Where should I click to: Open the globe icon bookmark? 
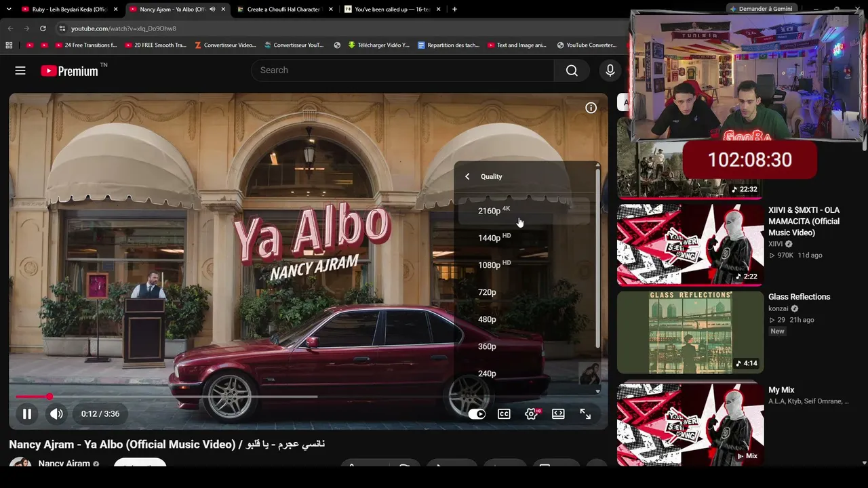click(337, 45)
